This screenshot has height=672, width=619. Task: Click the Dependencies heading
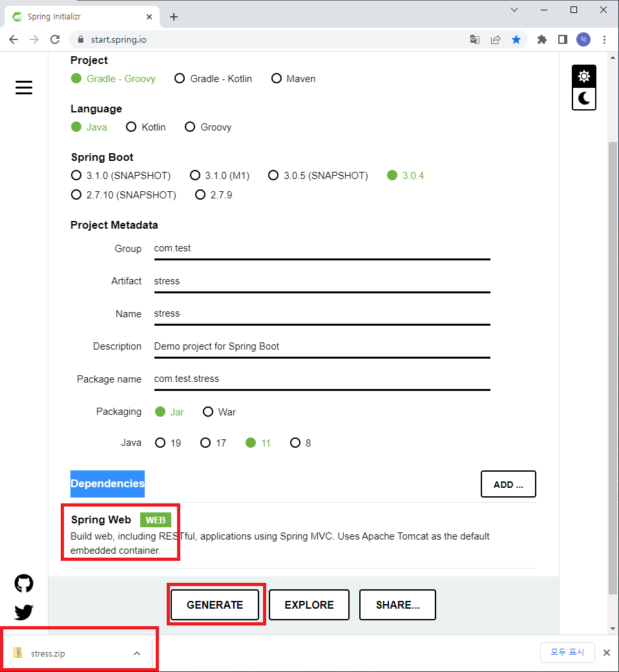coord(108,484)
